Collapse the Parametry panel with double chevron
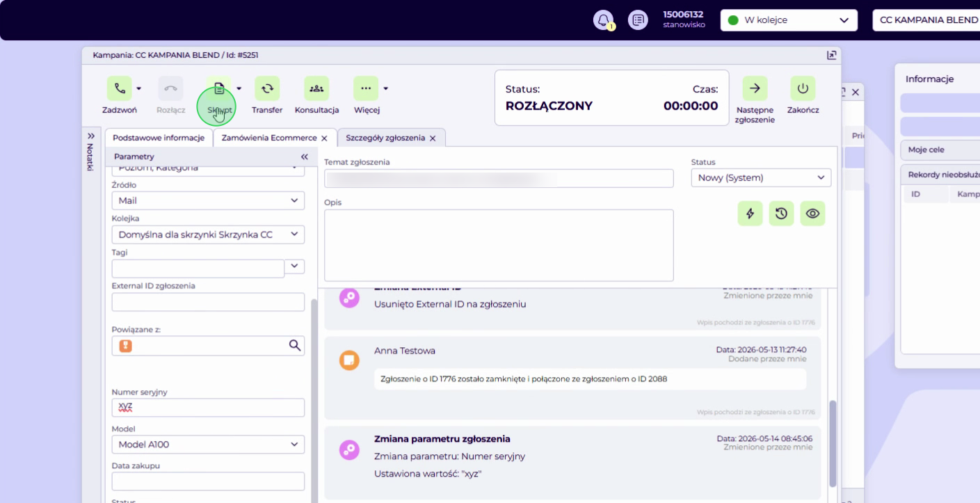980x503 pixels. (304, 157)
